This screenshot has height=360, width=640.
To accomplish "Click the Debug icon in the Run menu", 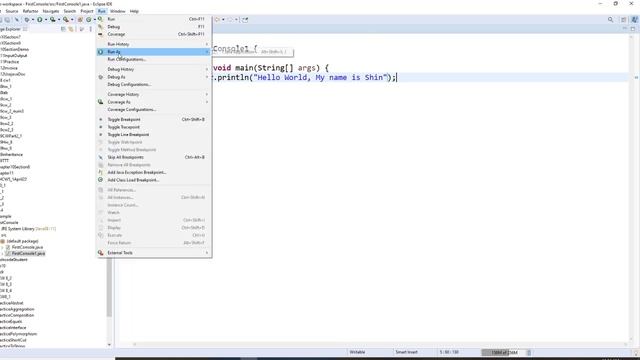I will coord(100,27).
